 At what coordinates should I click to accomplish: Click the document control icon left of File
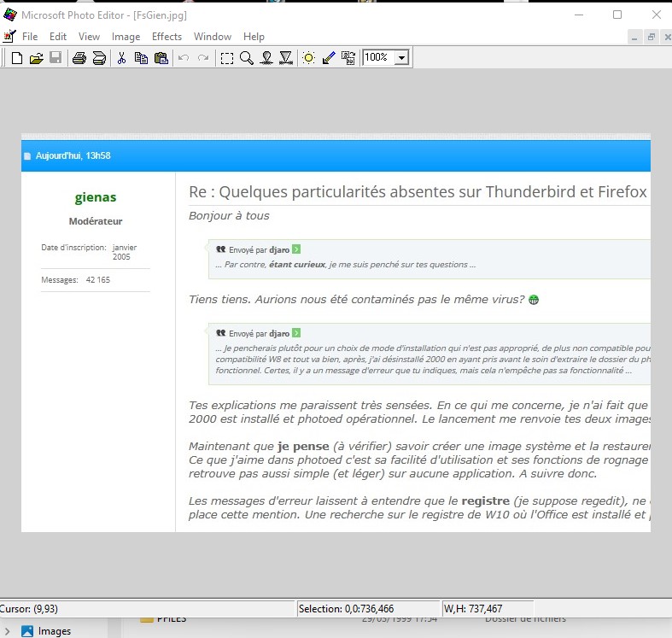coord(9,37)
